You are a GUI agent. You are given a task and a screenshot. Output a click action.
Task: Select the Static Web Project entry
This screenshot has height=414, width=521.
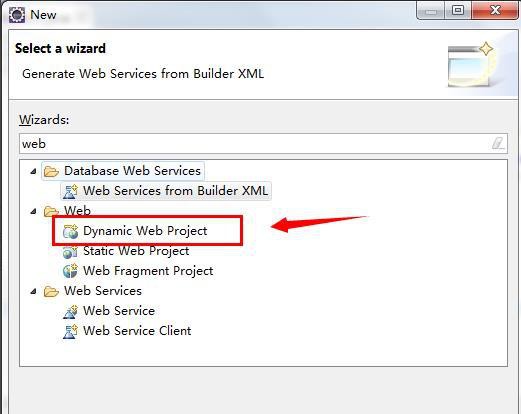[136, 251]
